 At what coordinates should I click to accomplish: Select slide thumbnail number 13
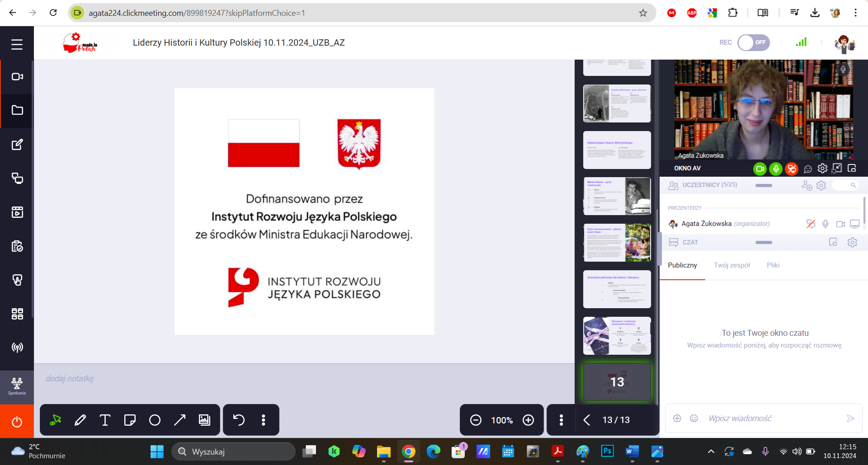(617, 382)
